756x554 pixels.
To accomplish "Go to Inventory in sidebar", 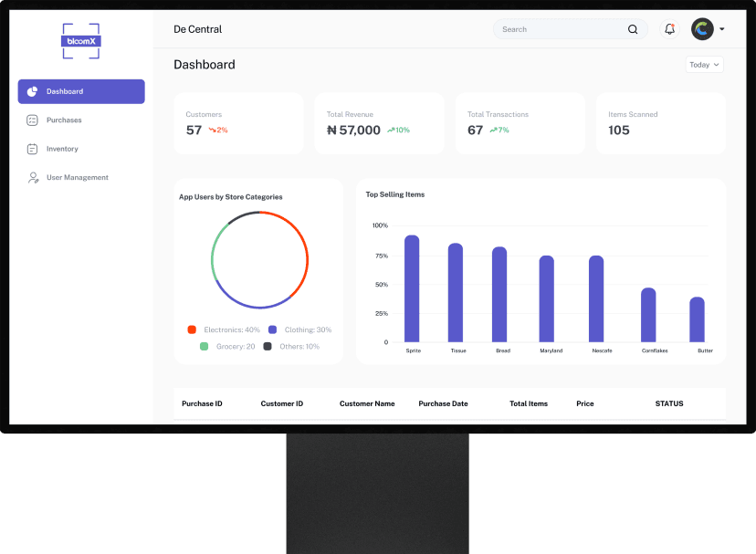I will (62, 149).
